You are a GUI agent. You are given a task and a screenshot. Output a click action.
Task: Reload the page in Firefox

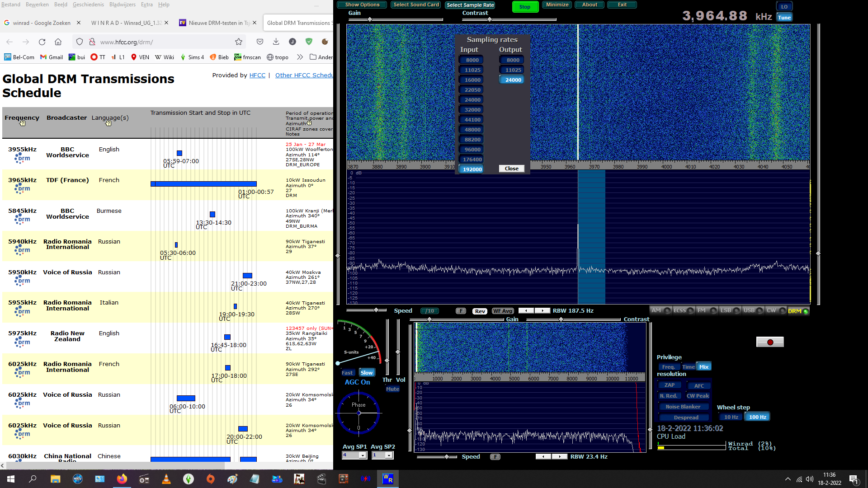pos(42,42)
